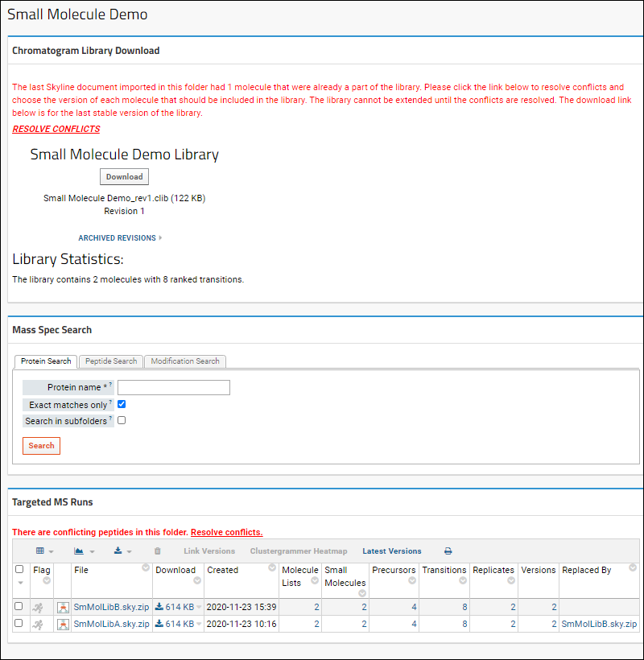This screenshot has height=660, width=644.
Task: Click the Transitions value 8 for SmMolLibB.sky.zip
Action: (x=464, y=607)
